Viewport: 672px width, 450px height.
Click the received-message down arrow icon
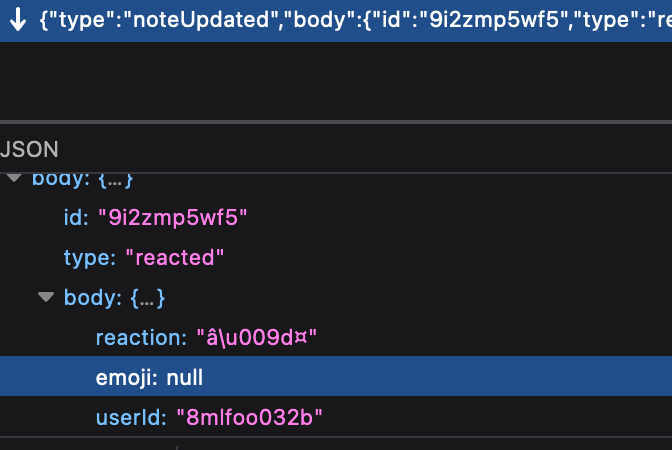tap(17, 21)
